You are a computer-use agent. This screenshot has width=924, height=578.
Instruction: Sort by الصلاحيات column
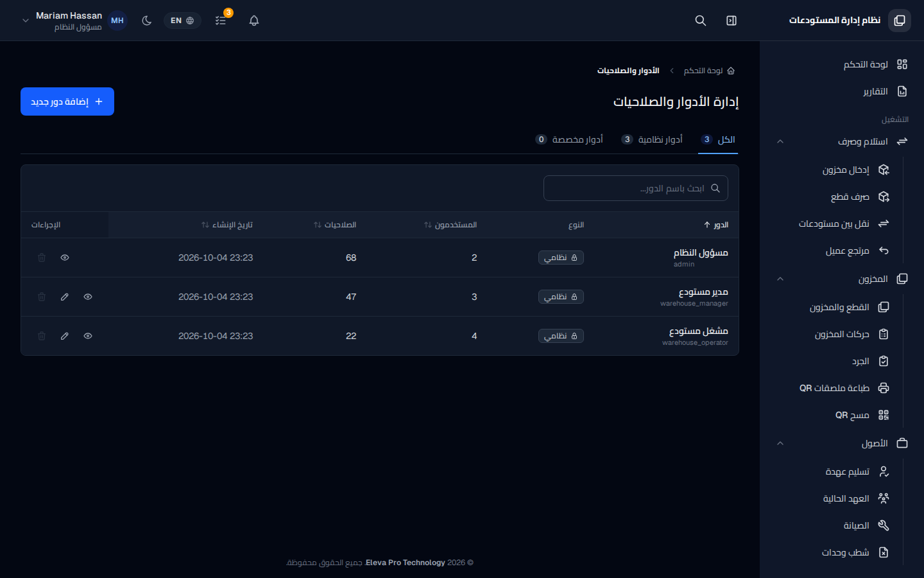tap(335, 225)
